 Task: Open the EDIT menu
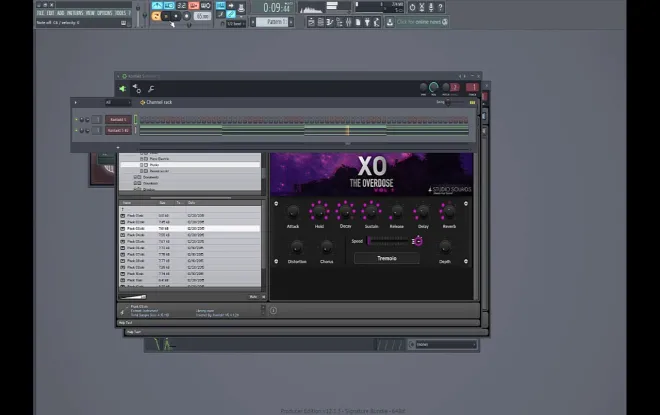click(51, 13)
